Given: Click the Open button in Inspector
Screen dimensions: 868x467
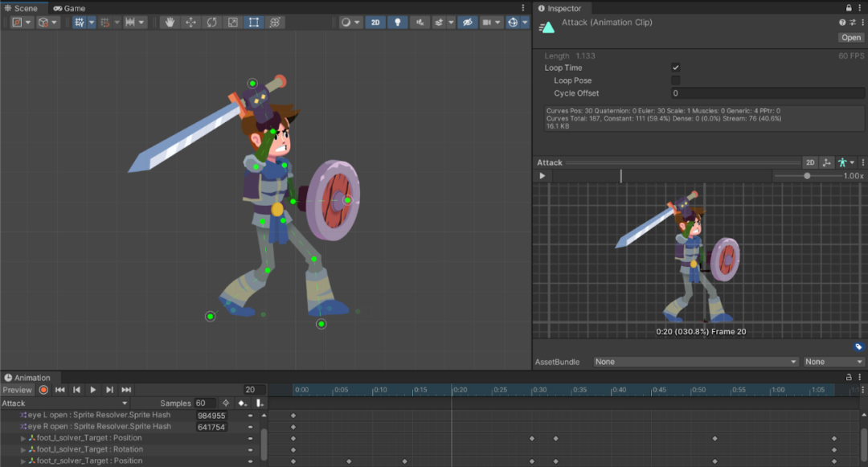Looking at the screenshot, I should tap(850, 38).
